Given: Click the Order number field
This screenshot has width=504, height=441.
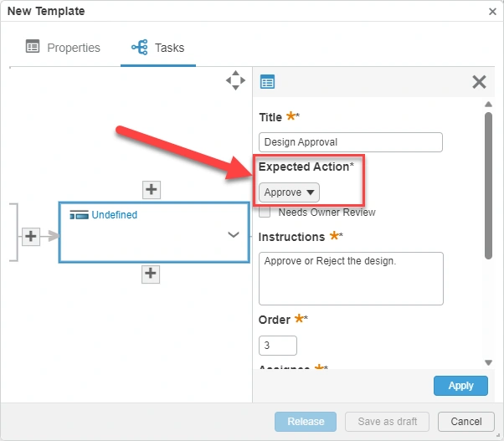Looking at the screenshot, I should tap(278, 346).
